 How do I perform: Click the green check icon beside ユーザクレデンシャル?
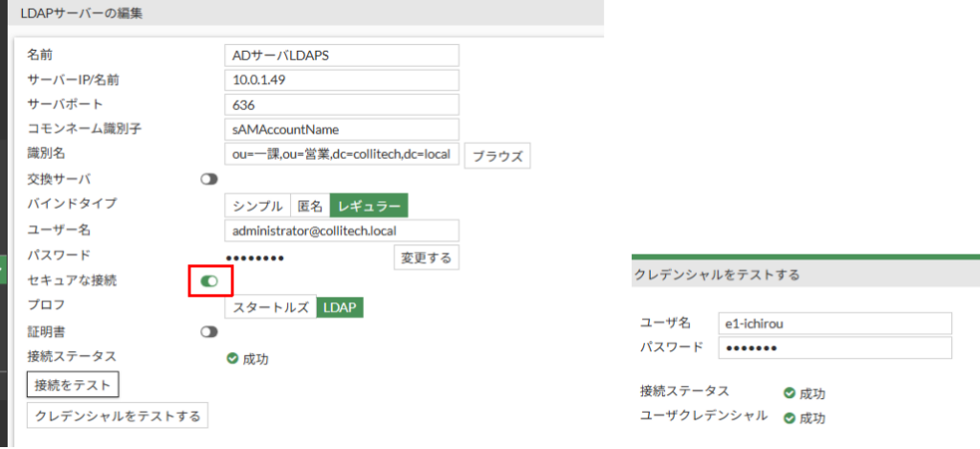tap(790, 417)
